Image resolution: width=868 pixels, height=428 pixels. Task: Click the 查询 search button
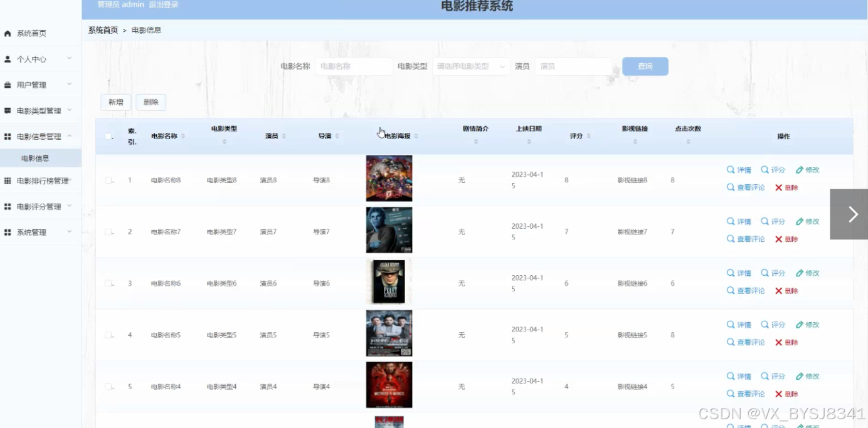click(x=645, y=66)
